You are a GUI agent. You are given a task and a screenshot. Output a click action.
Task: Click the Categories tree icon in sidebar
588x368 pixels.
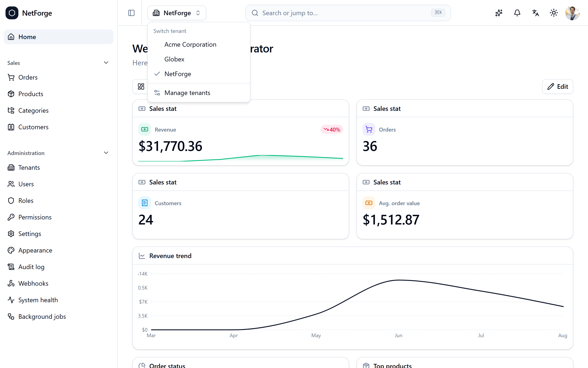click(11, 110)
